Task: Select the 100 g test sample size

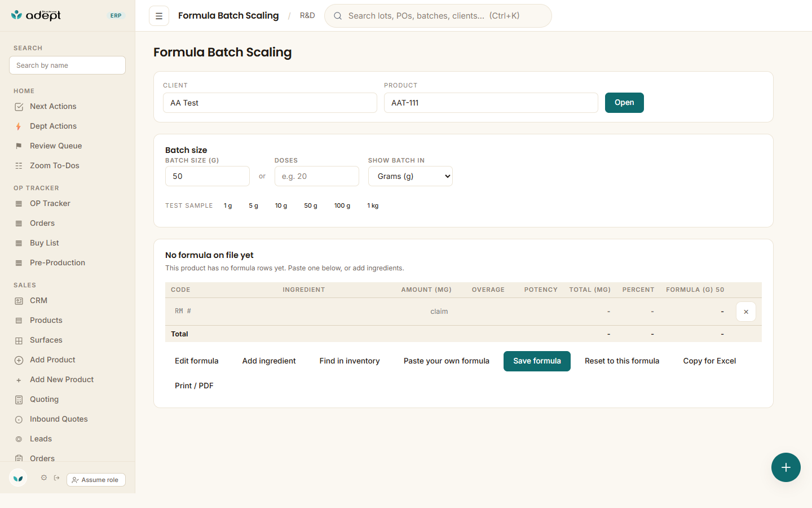Action: pyautogui.click(x=342, y=206)
